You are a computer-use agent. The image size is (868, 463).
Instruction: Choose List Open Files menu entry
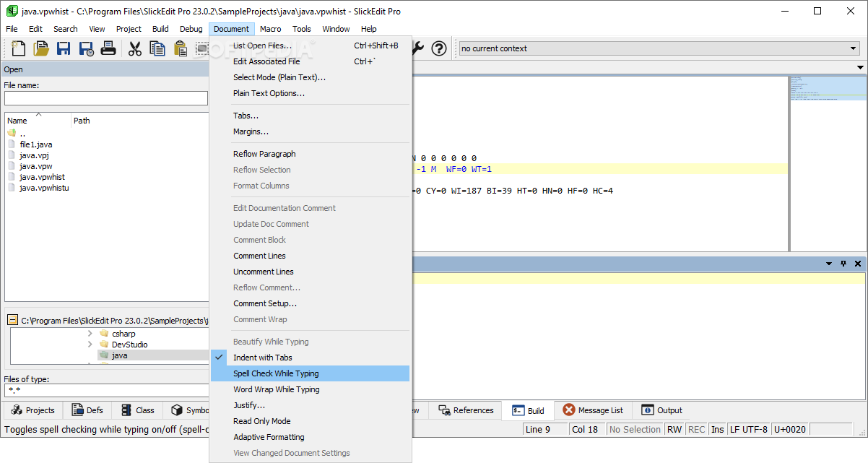click(x=310, y=46)
